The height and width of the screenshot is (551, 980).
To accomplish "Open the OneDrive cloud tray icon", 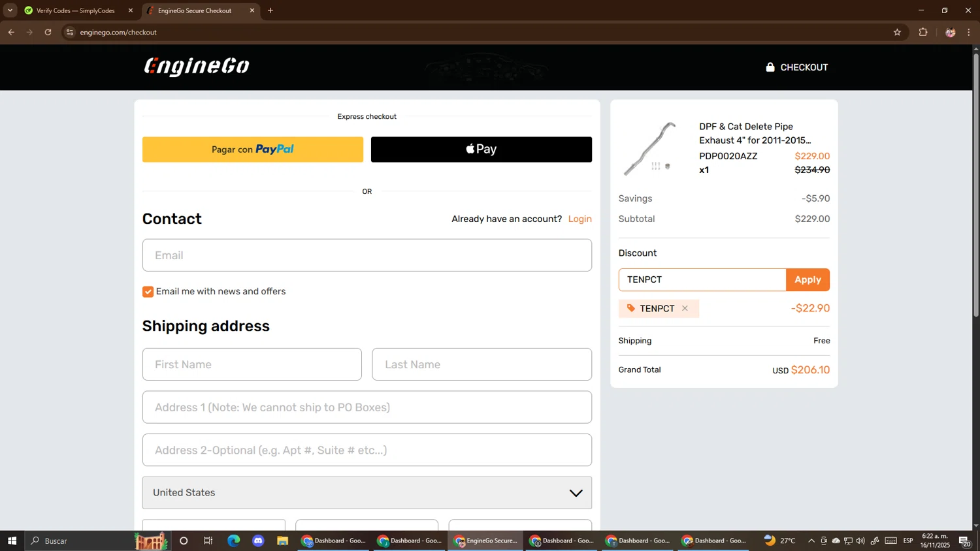I will (x=836, y=541).
